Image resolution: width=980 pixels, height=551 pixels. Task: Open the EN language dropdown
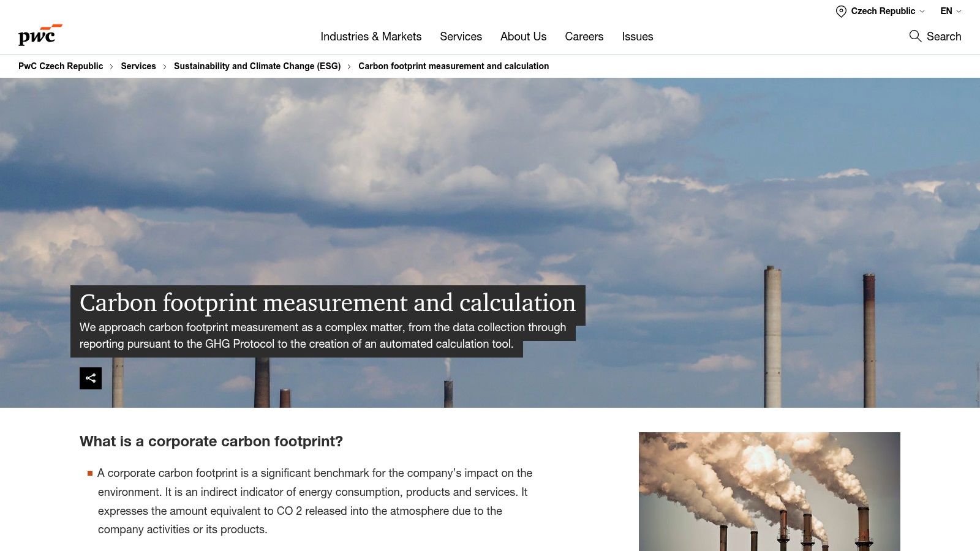pos(951,11)
